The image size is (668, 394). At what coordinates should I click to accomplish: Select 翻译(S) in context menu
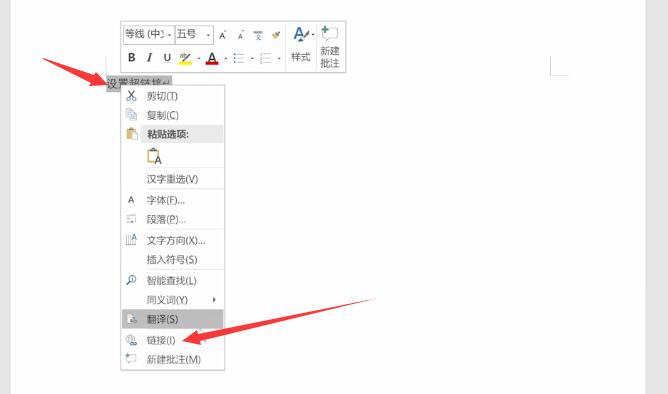172,319
